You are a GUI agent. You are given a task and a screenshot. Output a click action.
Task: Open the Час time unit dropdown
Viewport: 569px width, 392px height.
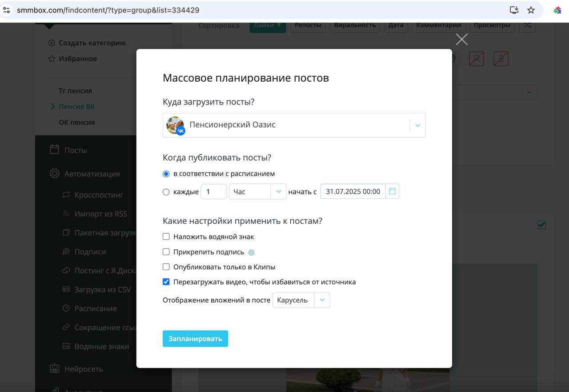point(257,192)
